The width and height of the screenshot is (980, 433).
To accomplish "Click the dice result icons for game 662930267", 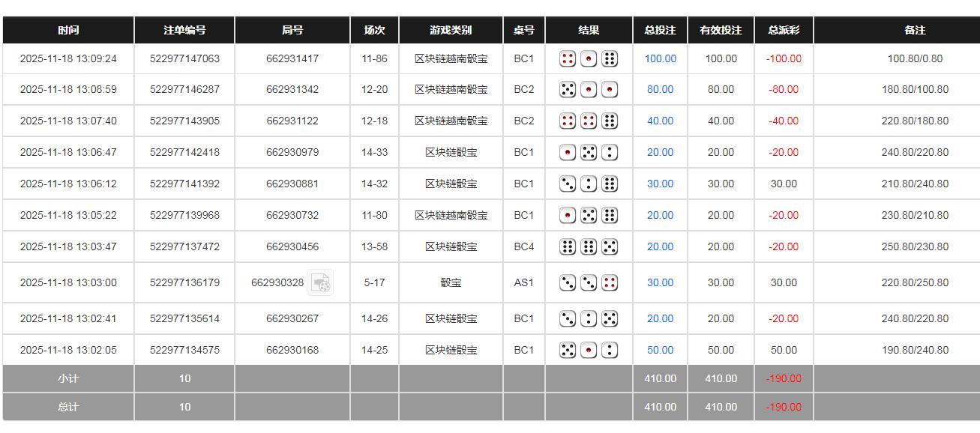I will pos(589,318).
